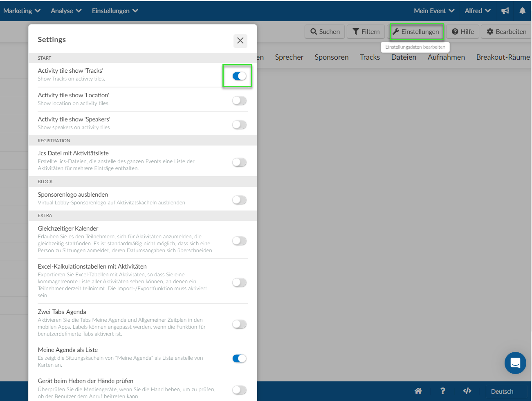Image resolution: width=532 pixels, height=401 pixels.
Task: Switch to the Sprecher tab
Action: click(x=289, y=57)
